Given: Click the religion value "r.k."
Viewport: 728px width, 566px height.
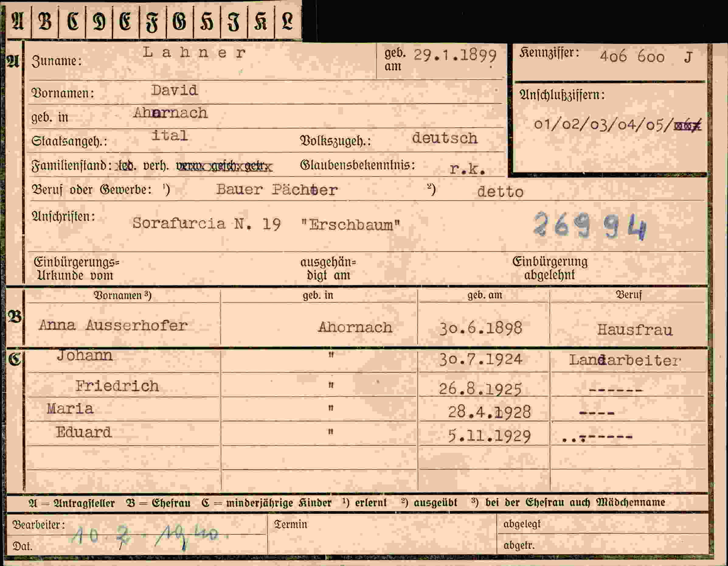Looking at the screenshot, I should coord(467,169).
